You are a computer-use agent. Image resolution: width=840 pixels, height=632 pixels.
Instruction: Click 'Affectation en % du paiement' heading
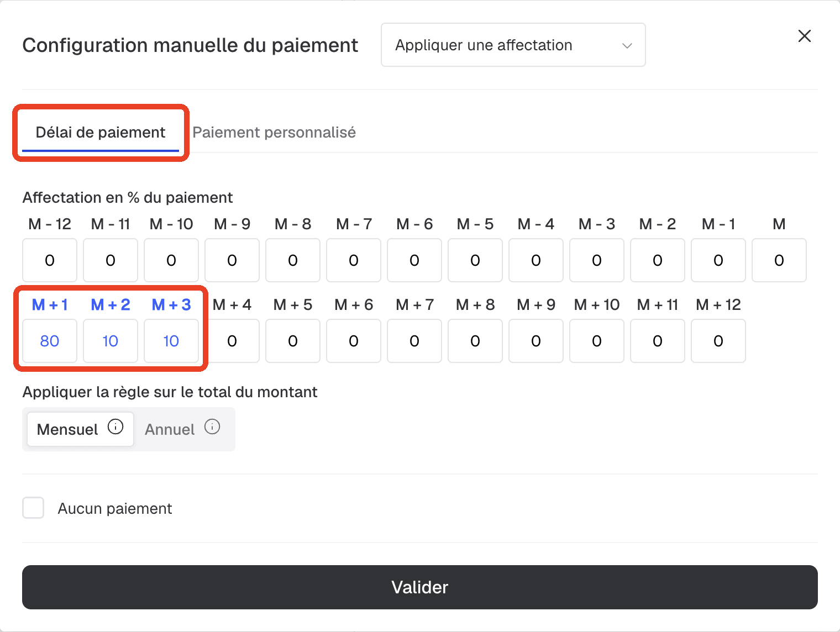pyautogui.click(x=128, y=198)
